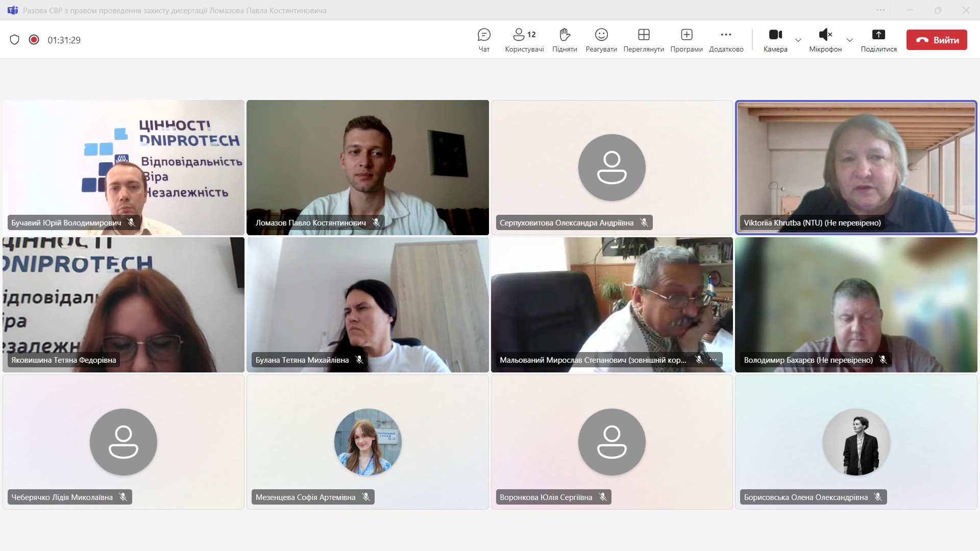
Task: Toggle the Мікрофон mute state
Action: (x=825, y=40)
